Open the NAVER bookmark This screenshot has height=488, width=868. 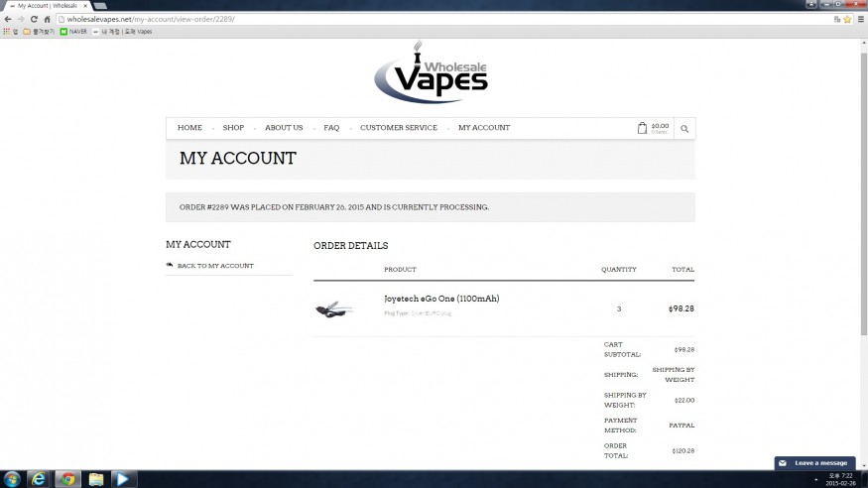coord(73,32)
